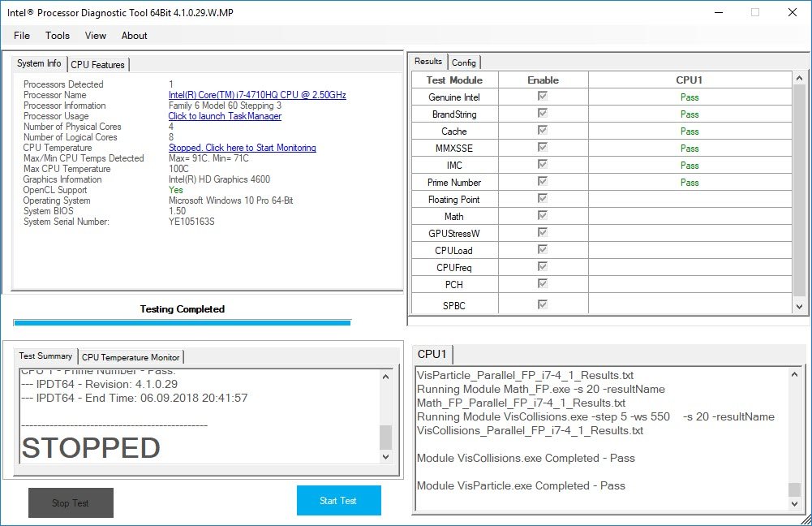Click the OpenCL Support Yes value
Image resolution: width=812 pixels, height=526 pixels.
tap(176, 190)
